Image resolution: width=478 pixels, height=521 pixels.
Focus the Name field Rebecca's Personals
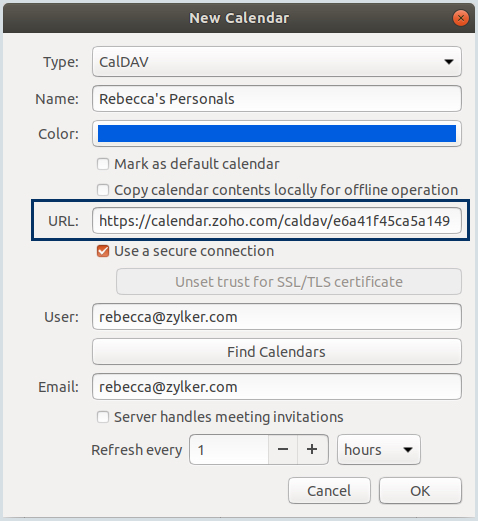(277, 99)
